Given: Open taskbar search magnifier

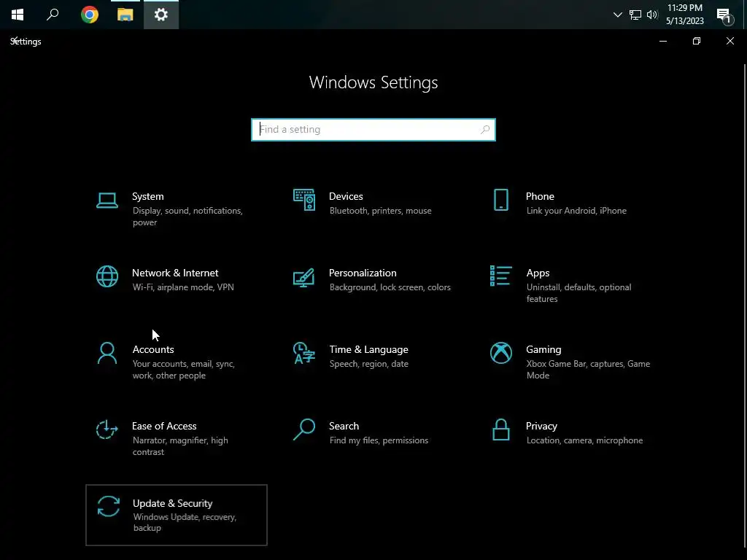Looking at the screenshot, I should (x=53, y=15).
